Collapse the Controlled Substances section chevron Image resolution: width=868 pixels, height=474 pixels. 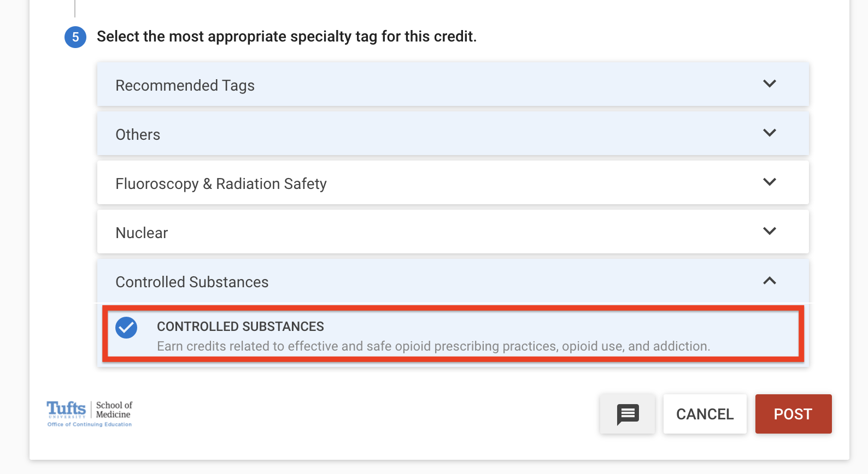pos(770,281)
